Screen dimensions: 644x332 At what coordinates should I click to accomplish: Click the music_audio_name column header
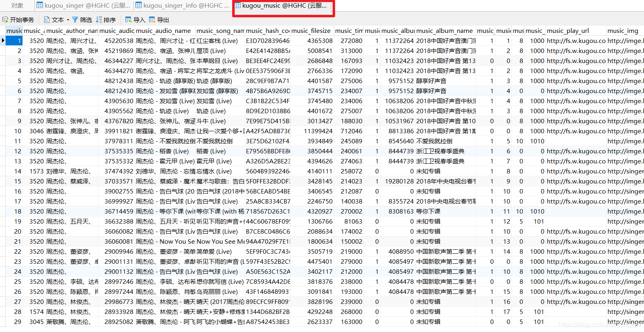[x=165, y=31]
